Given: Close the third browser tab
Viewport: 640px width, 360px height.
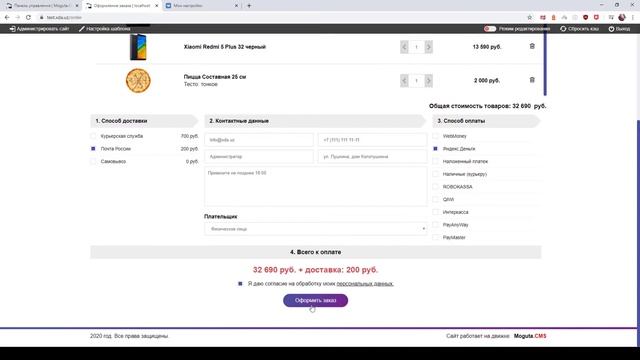Looking at the screenshot, I should pos(236,6).
